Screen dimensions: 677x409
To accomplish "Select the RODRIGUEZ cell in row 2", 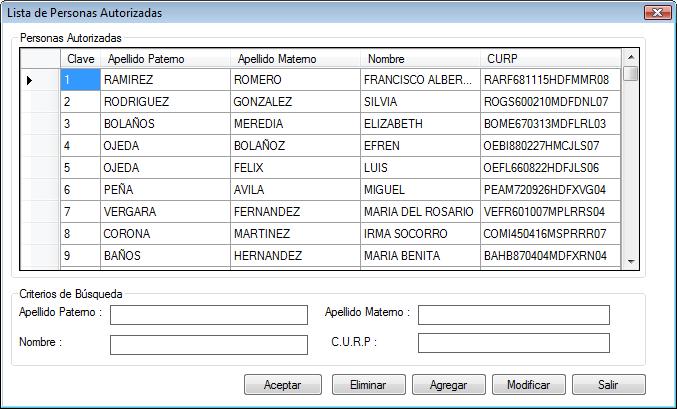I will [x=164, y=102].
